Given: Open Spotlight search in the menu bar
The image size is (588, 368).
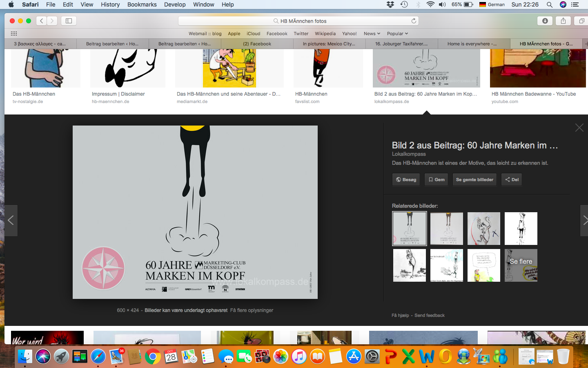Looking at the screenshot, I should click(x=550, y=4).
